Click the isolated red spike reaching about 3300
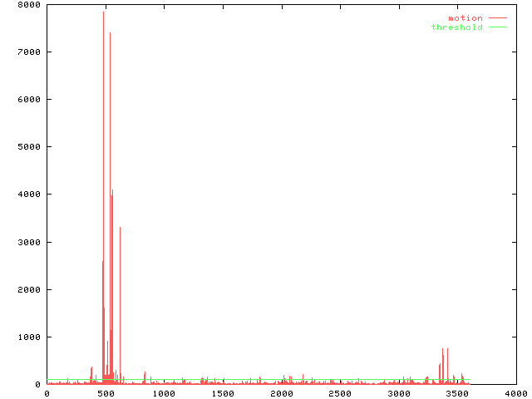 120,229
